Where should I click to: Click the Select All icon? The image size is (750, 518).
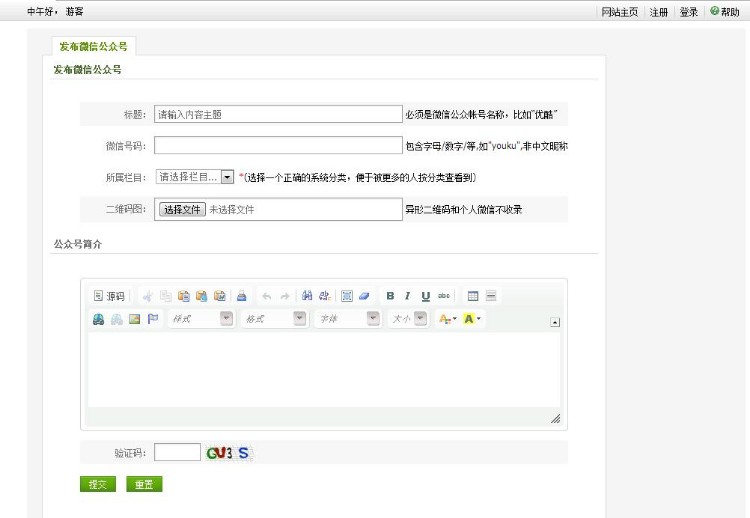tap(347, 296)
